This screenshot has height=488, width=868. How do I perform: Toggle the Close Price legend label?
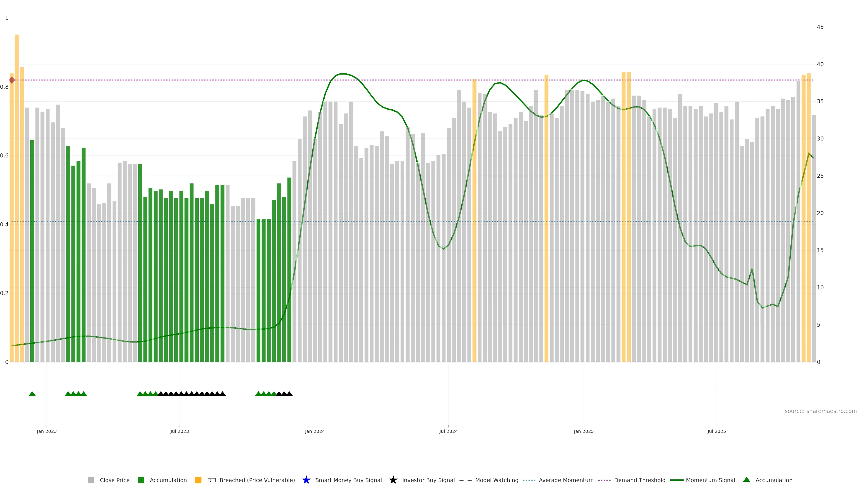pos(115,480)
